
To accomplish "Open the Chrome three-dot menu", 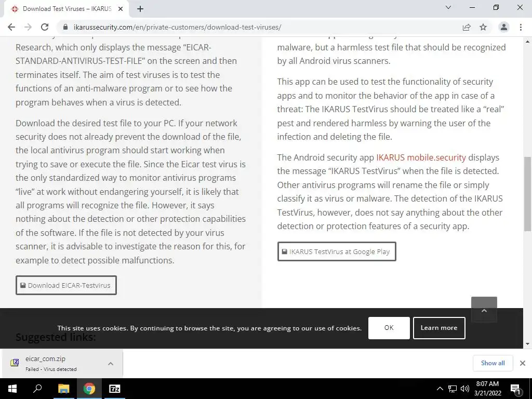I will pos(521,27).
